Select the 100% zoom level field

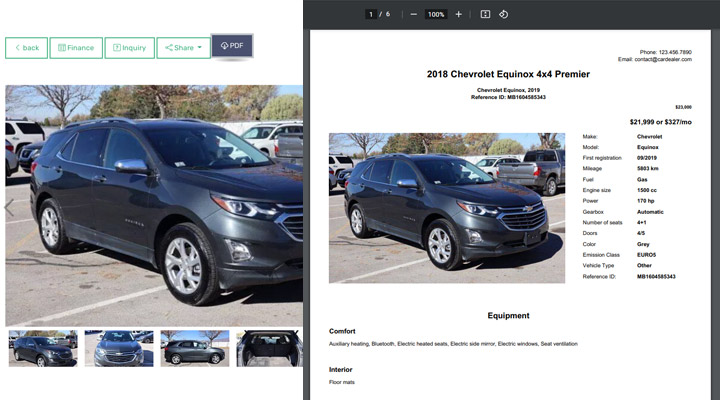(x=436, y=14)
